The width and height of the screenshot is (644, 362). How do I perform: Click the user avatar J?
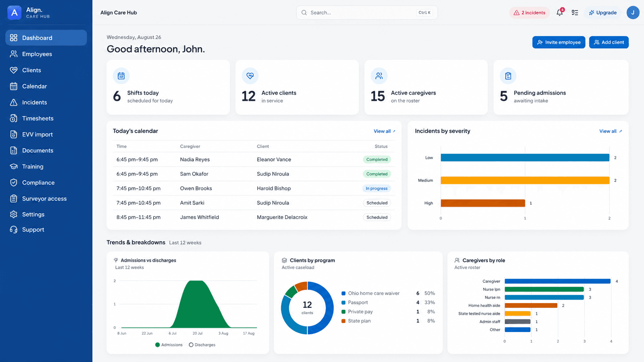(633, 13)
